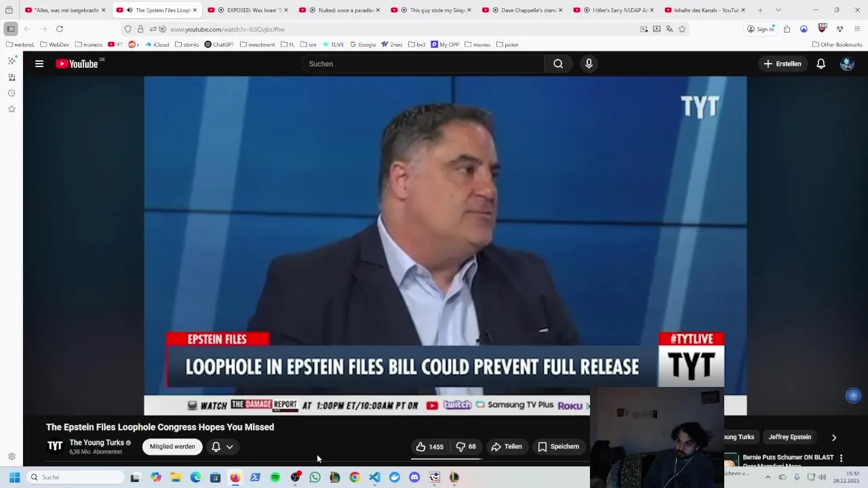Viewport: 868px width, 488px height.
Task: Bookmark this page with star icon
Action: click(682, 29)
